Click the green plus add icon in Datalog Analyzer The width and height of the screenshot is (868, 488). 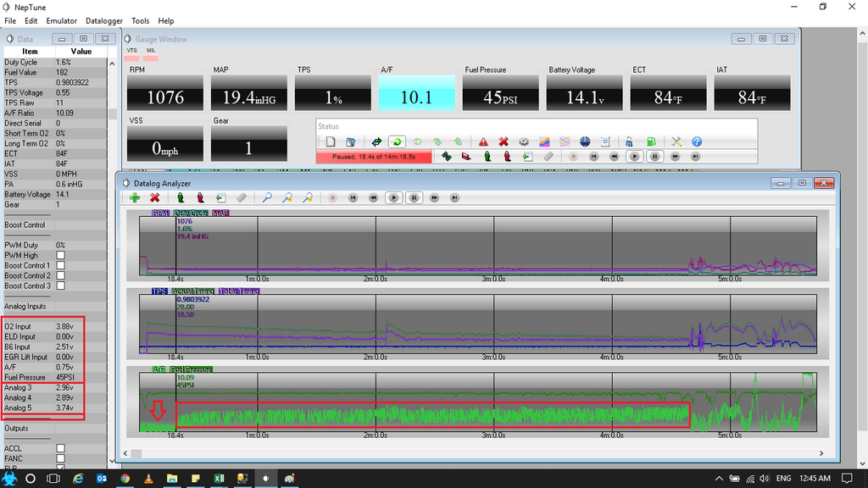click(x=135, y=197)
